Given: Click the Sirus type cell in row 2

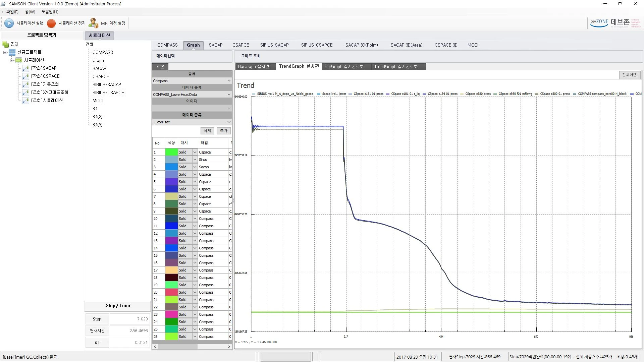Looking at the screenshot, I should coord(213,160).
